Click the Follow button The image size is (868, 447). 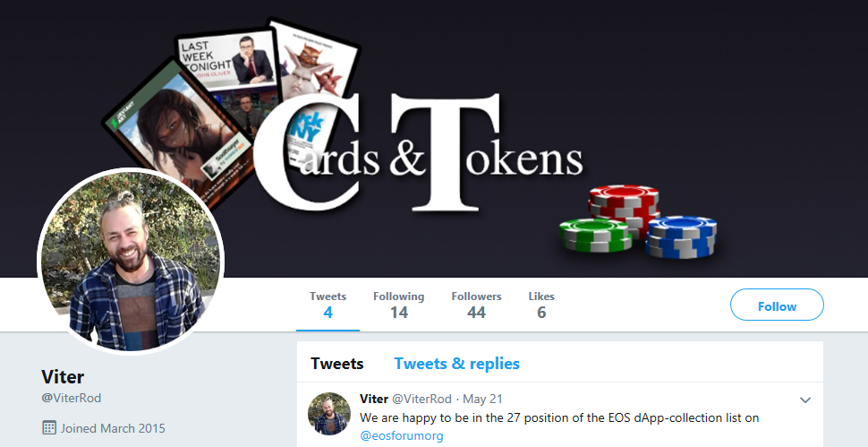pos(777,305)
